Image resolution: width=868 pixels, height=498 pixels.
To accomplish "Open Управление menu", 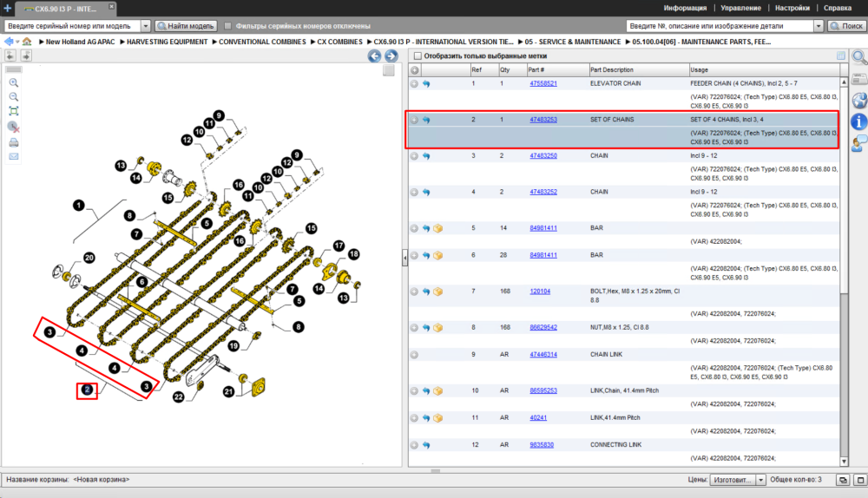I will [740, 8].
